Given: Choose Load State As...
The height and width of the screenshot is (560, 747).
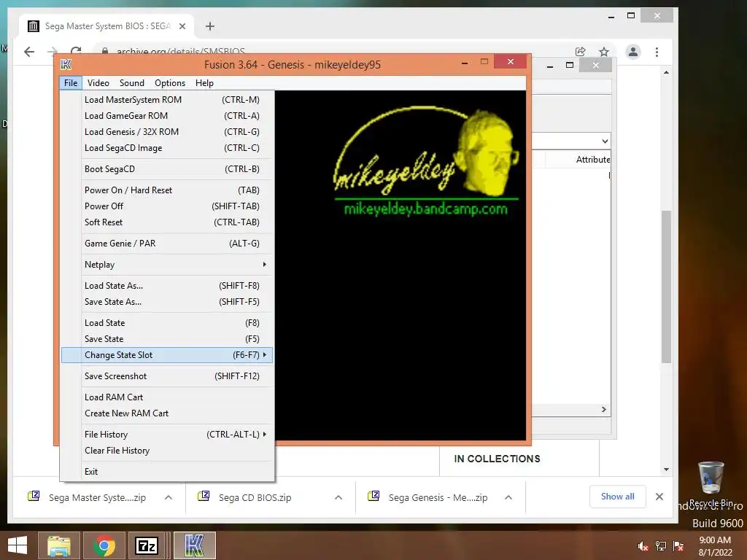Looking at the screenshot, I should click(167, 286).
